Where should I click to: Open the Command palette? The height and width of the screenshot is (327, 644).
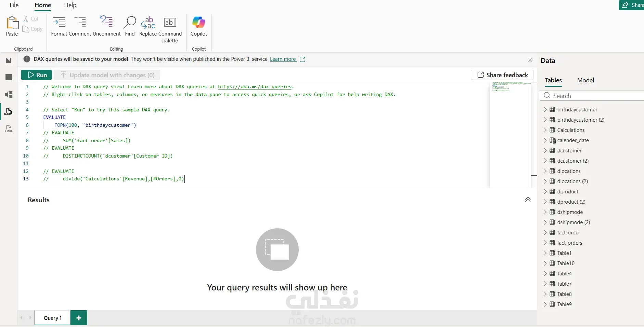point(170,30)
